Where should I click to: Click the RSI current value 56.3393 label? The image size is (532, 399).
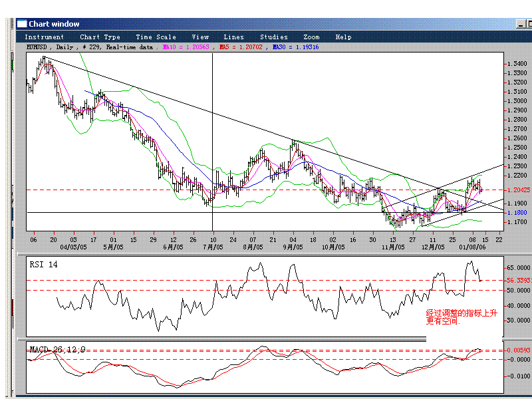click(517, 281)
